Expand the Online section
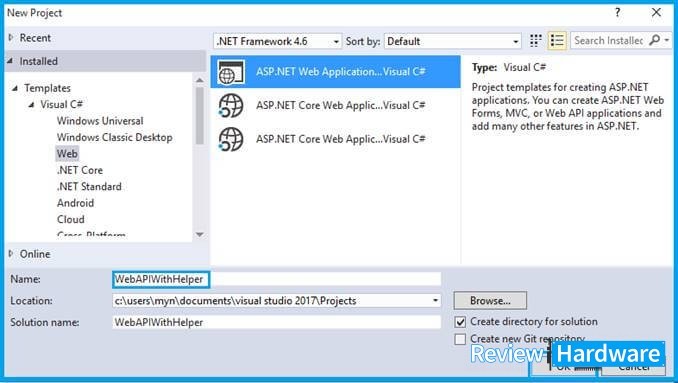 pyautogui.click(x=11, y=254)
